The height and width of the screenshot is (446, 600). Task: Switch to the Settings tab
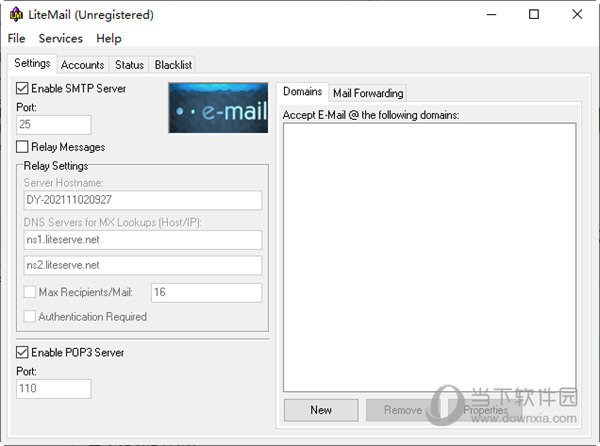32,63
